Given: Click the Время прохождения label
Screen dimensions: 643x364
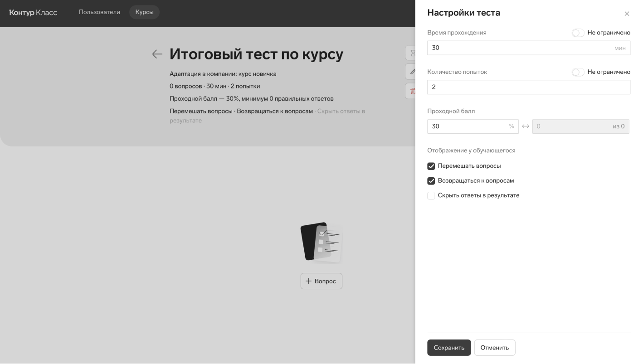Looking at the screenshot, I should click(x=457, y=33).
